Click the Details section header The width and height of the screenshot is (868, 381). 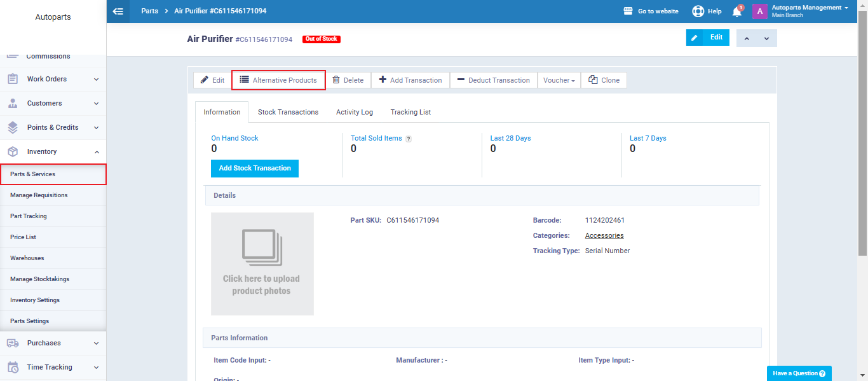click(x=482, y=195)
